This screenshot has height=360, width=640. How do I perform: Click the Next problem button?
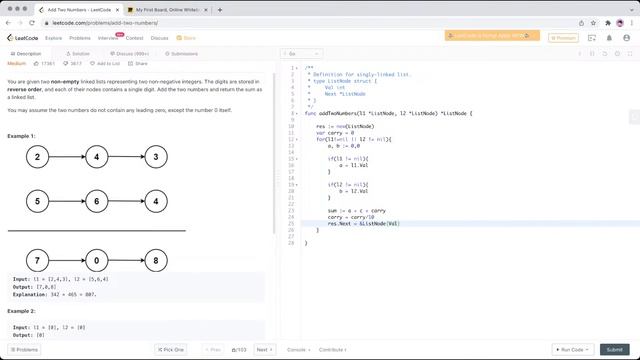click(x=264, y=350)
